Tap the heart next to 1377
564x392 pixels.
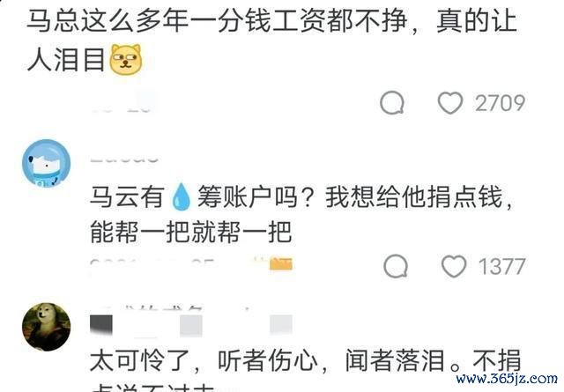click(454, 267)
